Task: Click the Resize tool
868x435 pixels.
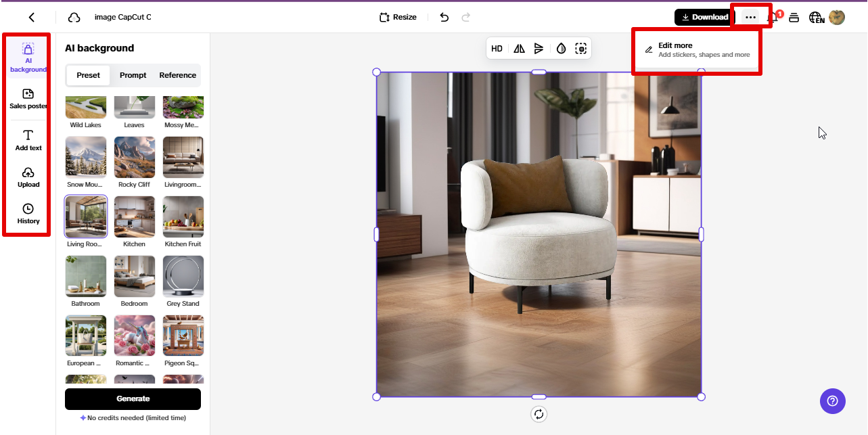Action: (398, 17)
